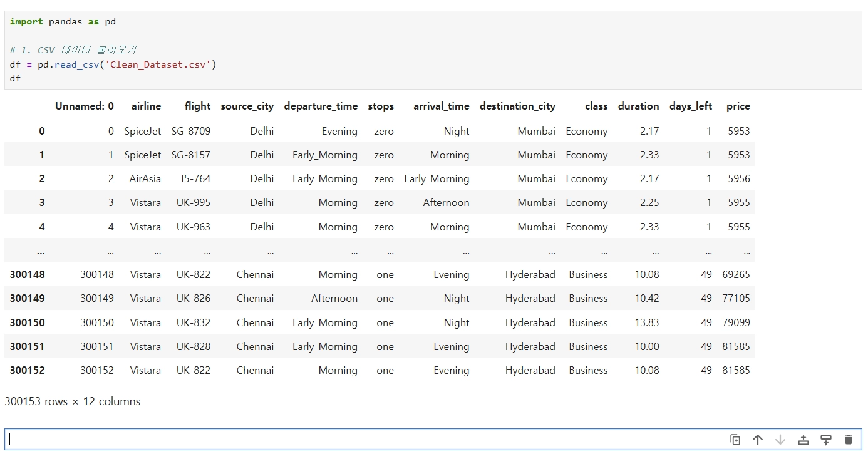Click row index 300150

pyautogui.click(x=27, y=323)
